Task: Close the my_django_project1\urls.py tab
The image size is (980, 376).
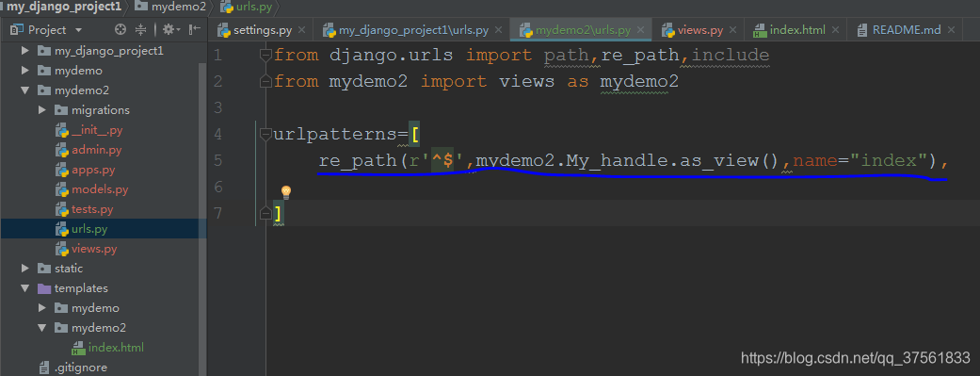Action: click(498, 30)
